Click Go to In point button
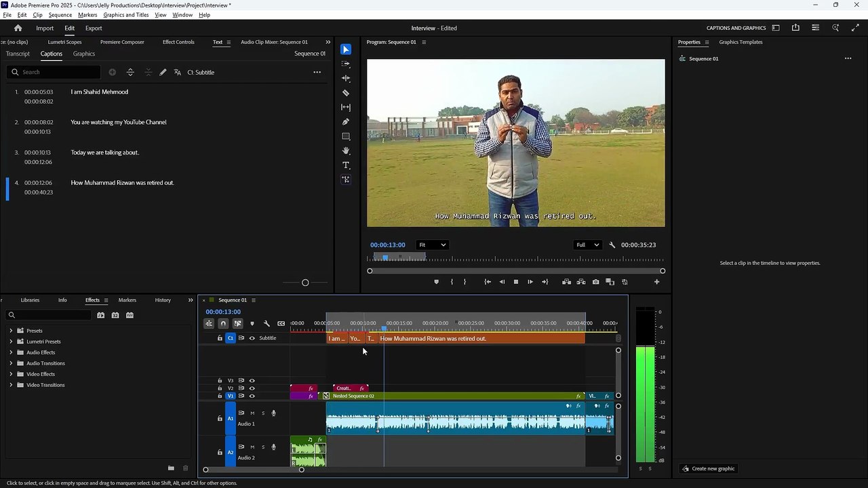868x488 pixels. click(488, 282)
